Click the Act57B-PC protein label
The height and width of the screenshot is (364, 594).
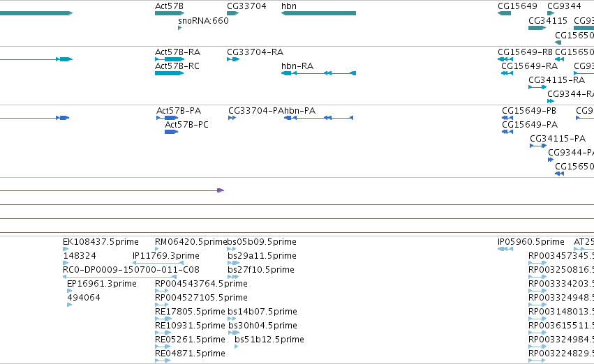pyautogui.click(x=186, y=125)
